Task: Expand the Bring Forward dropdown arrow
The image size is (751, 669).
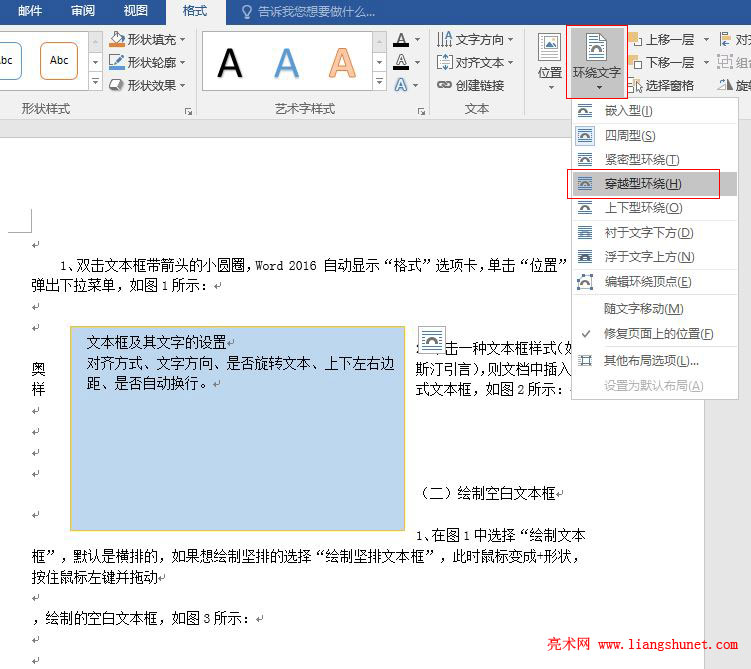Action: click(x=706, y=40)
